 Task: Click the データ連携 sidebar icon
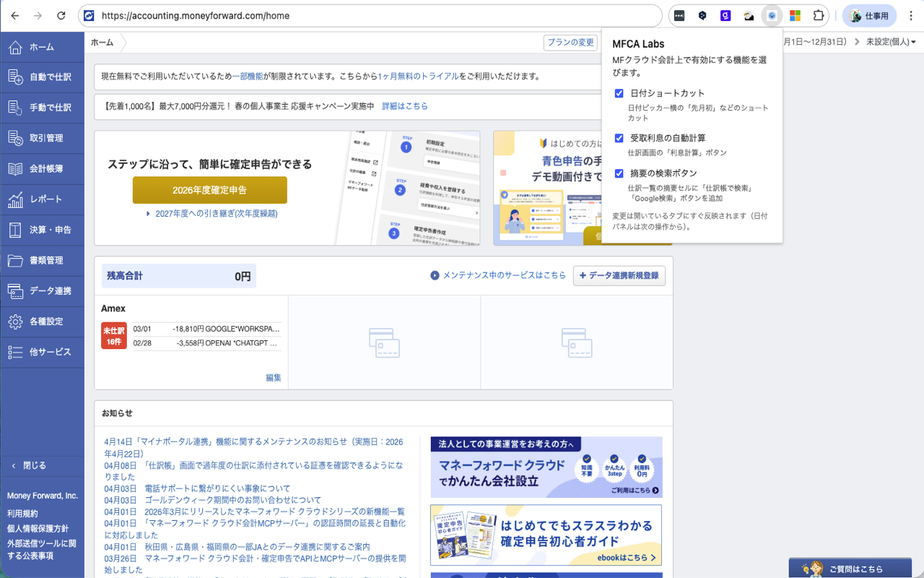coord(15,291)
